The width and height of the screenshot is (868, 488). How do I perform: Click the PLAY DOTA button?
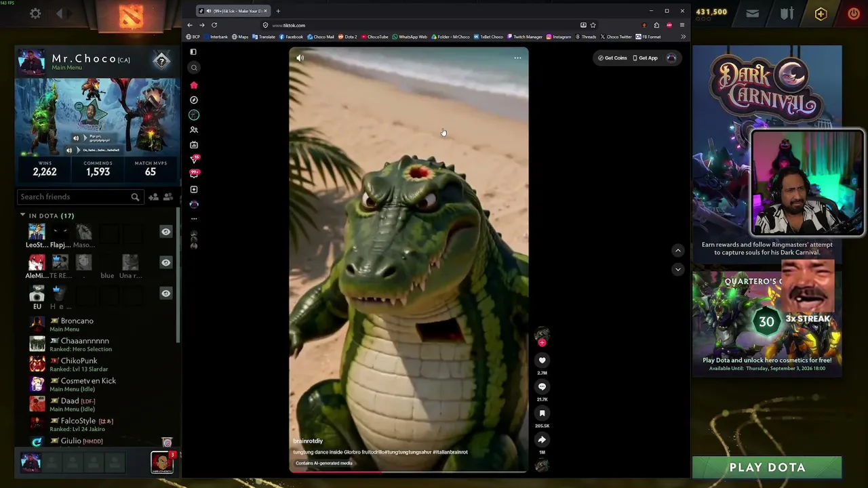767,468
